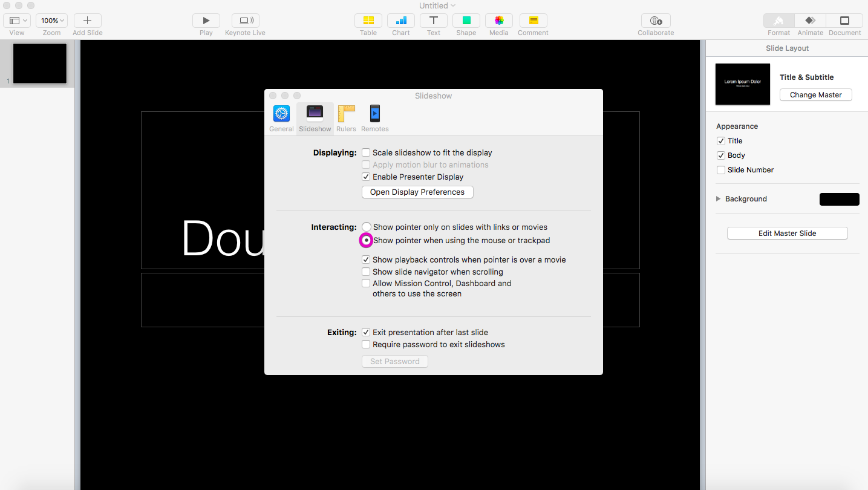The width and height of the screenshot is (868, 490).
Task: Click the Change Master button
Action: [815, 95]
